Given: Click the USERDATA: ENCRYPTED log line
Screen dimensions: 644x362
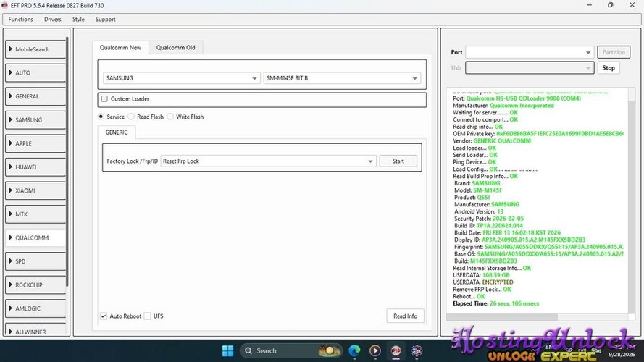Looking at the screenshot, I should point(483,282).
